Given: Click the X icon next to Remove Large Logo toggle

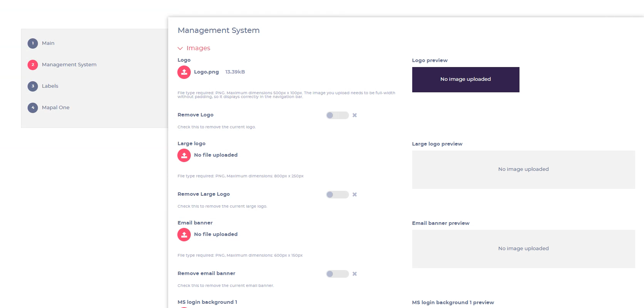Looking at the screenshot, I should pyautogui.click(x=355, y=195).
